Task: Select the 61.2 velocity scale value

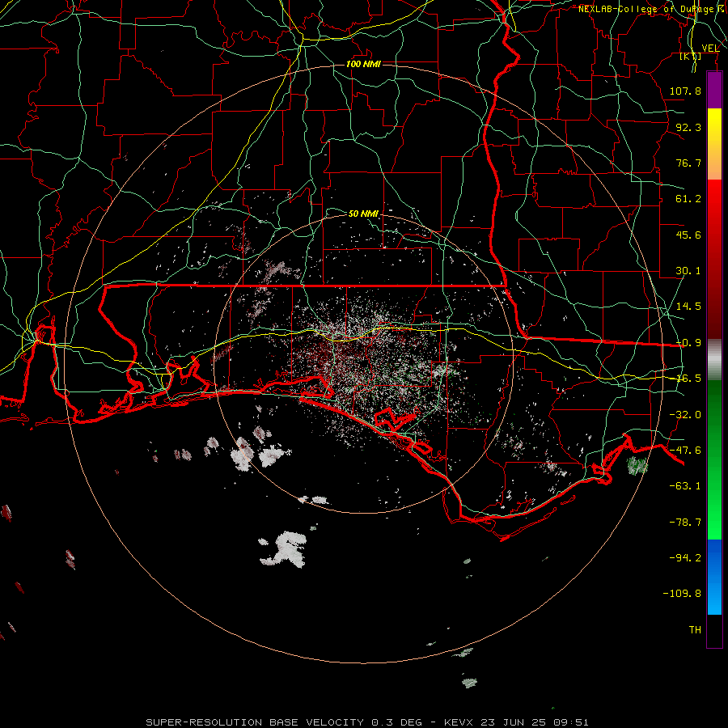Action: click(688, 199)
